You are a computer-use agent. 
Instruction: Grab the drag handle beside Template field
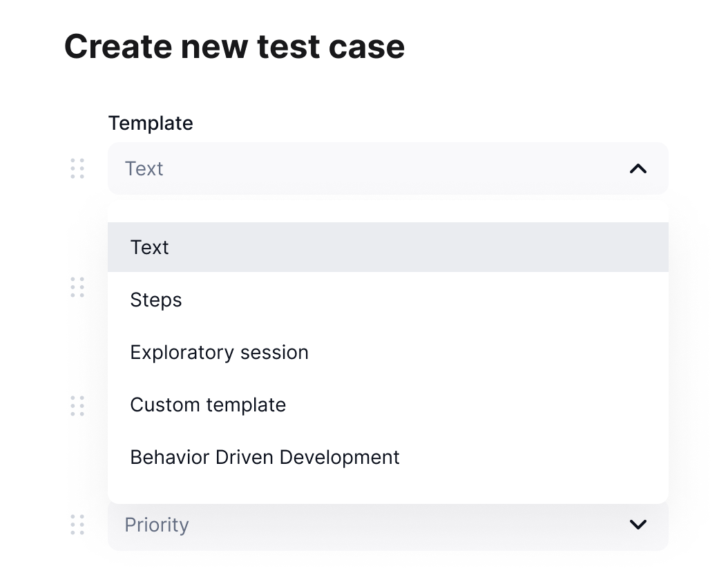[77, 168]
